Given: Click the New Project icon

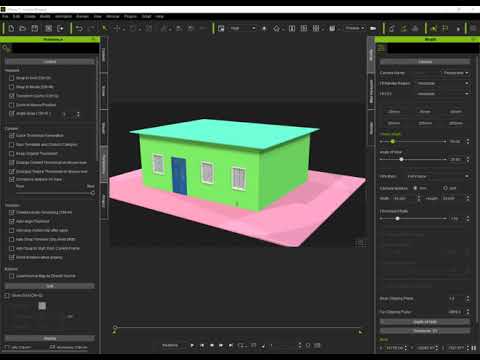Looking at the screenshot, I should pos(11,29).
